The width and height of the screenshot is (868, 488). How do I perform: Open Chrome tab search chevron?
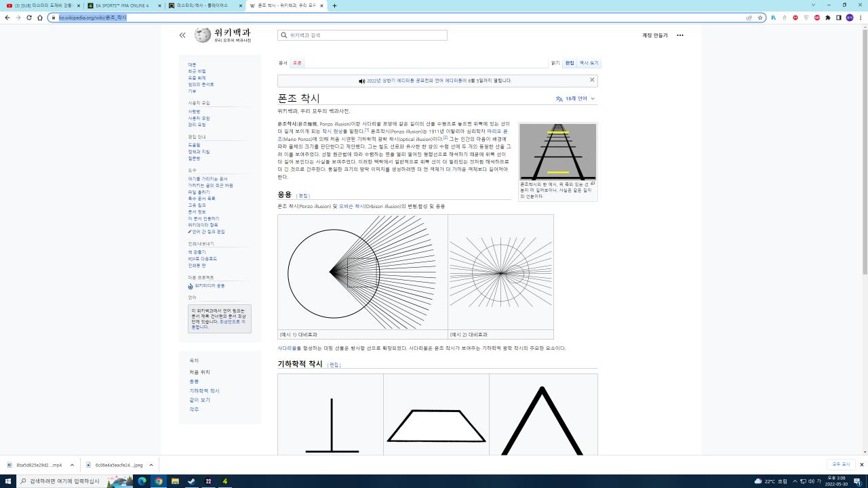(813, 5)
